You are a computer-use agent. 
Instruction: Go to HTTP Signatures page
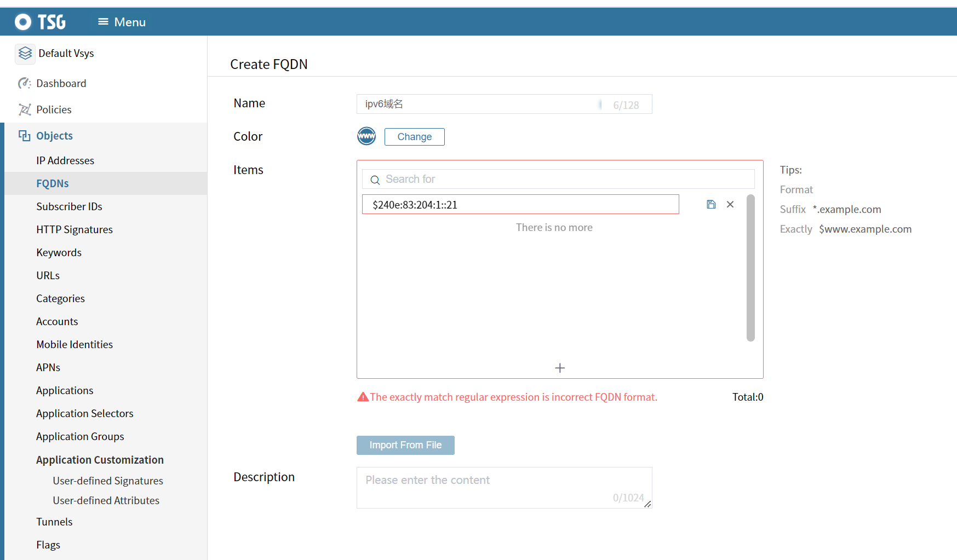coord(75,229)
